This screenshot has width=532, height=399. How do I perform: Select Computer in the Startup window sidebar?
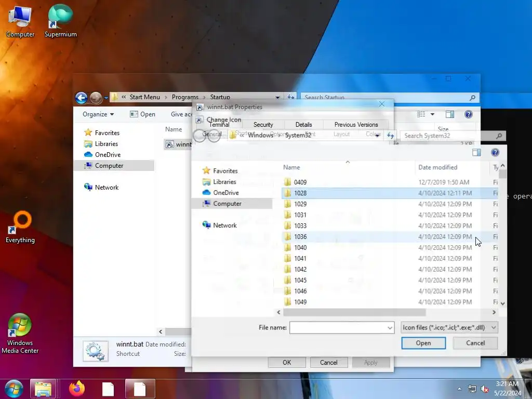coord(114,165)
